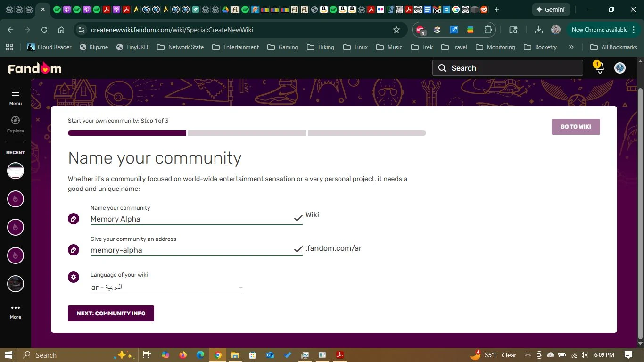Open the Trek bookmarks folder
The image size is (644, 362).
422,47
